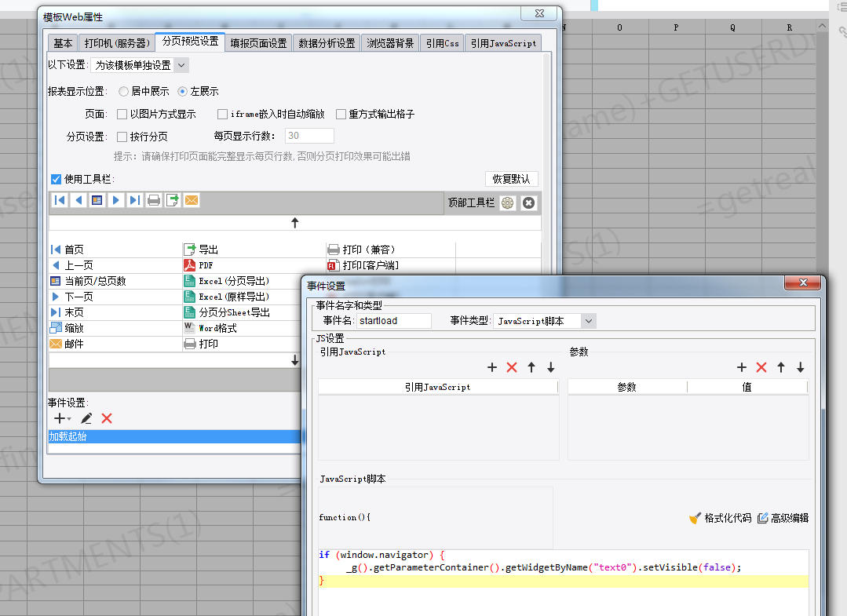Screen dimensions: 847x616
Task: Switch to the 数据分析设置 tab
Action: coord(327,43)
